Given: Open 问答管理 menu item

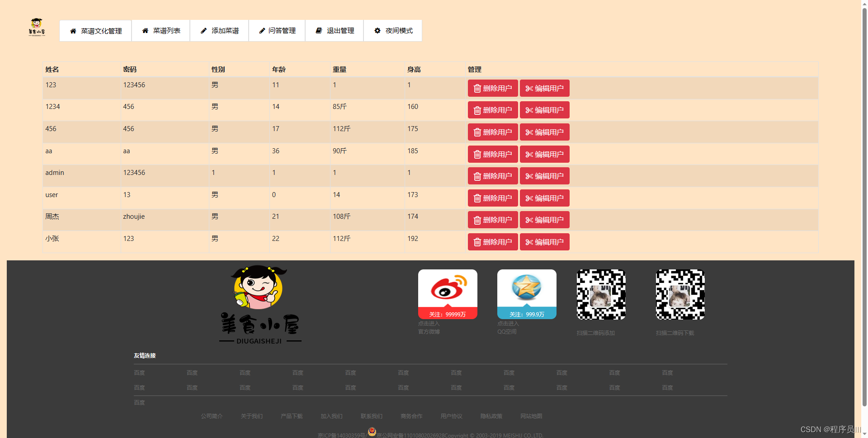Looking at the screenshot, I should pyautogui.click(x=277, y=31).
